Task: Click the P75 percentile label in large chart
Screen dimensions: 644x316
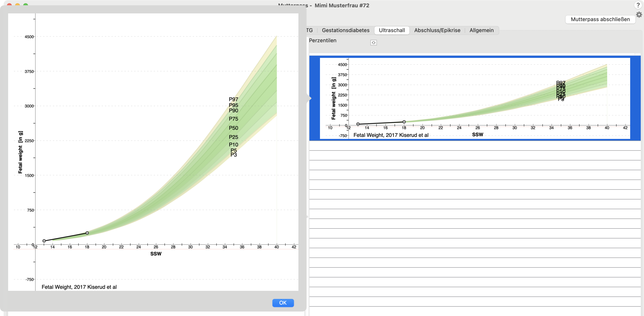Action: pos(233,119)
